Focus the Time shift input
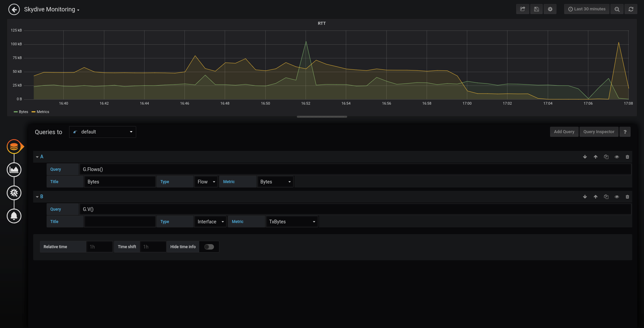Viewport: 644px width, 328px height. [153, 247]
